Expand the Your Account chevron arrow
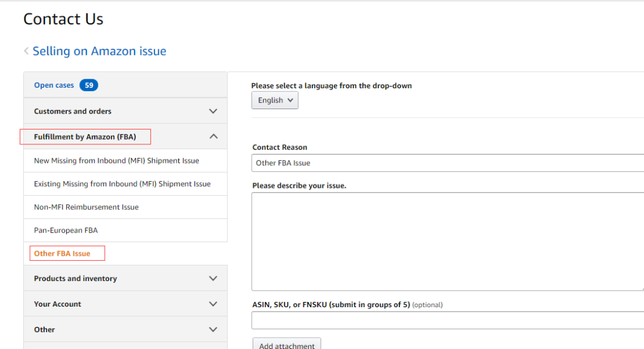The width and height of the screenshot is (644, 349). click(213, 304)
